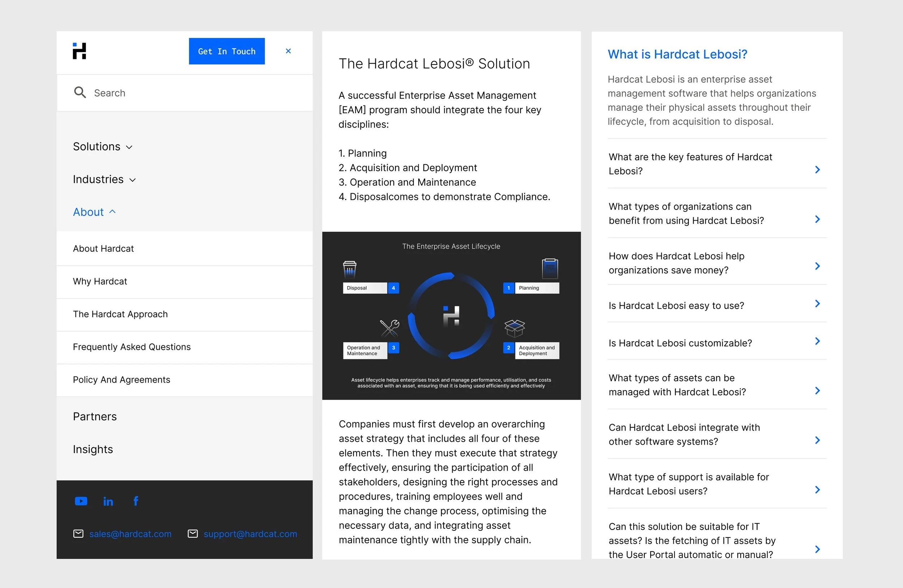The width and height of the screenshot is (903, 588).
Task: Open the Facebook social icon
Action: coord(136,501)
